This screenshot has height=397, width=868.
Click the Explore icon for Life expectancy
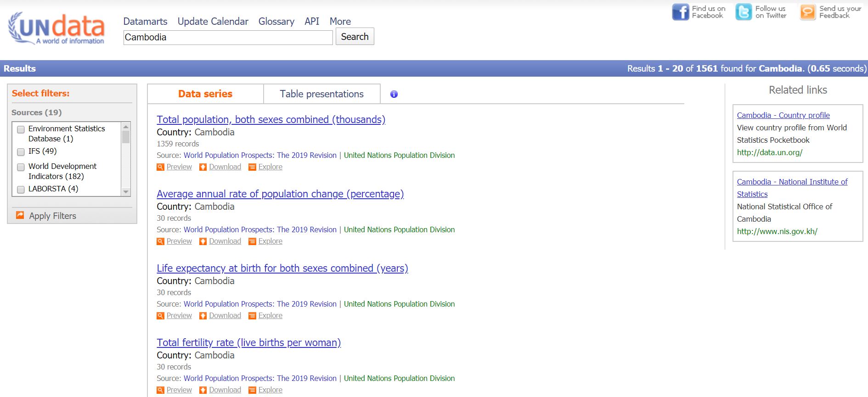(x=252, y=316)
